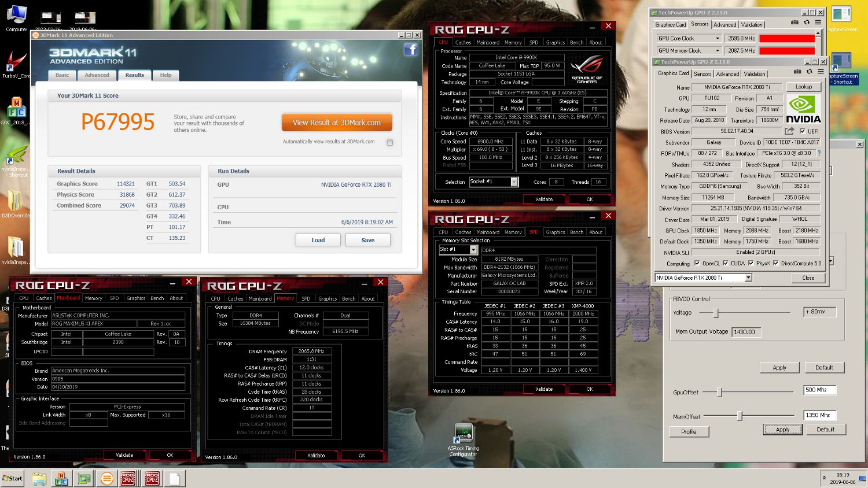Click the GpuOffset slider handle
This screenshot has height=488, width=868.
point(719,393)
